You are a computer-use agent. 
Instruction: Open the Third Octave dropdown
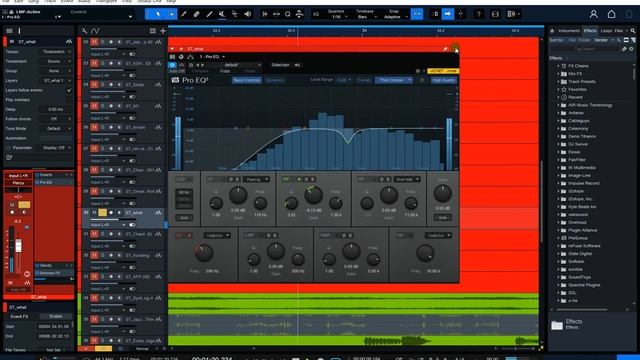click(394, 80)
